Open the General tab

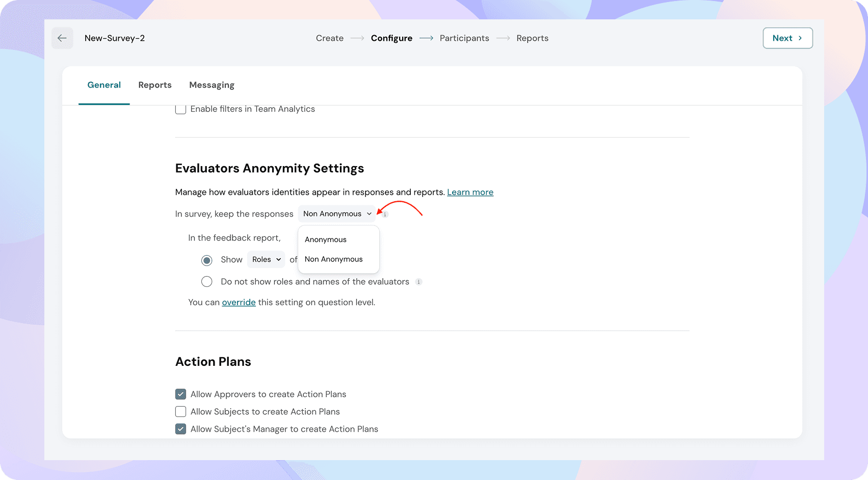tap(104, 85)
